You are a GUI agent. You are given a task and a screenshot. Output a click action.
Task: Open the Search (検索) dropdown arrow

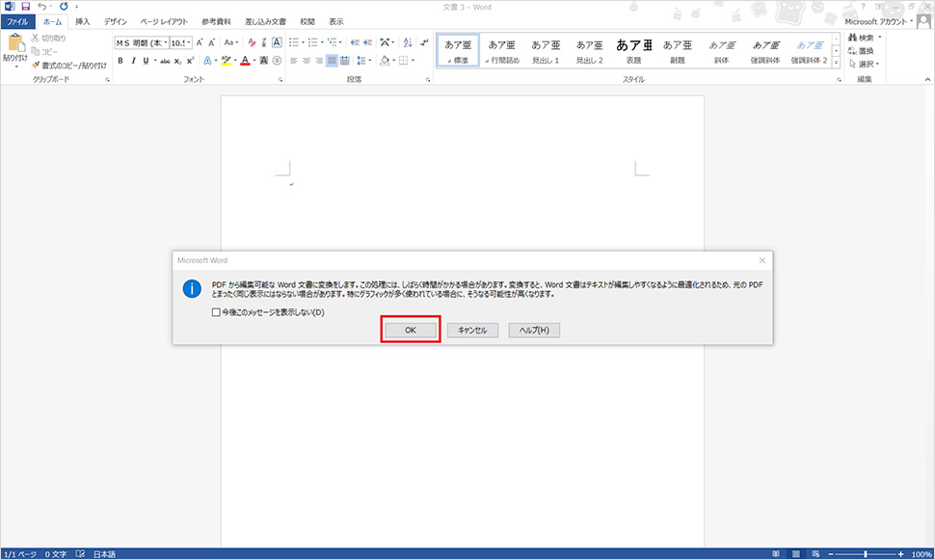[x=879, y=38]
